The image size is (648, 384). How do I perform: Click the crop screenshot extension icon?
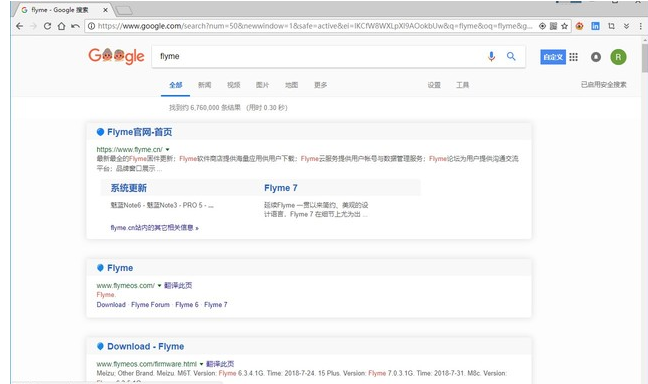(612, 26)
